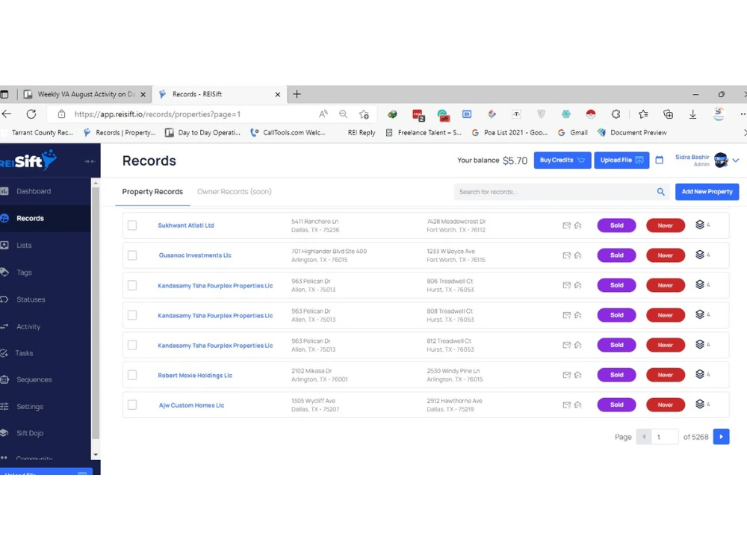Viewport: 747px width, 560px height.
Task: Click the browser back arrow
Action: tap(7, 113)
